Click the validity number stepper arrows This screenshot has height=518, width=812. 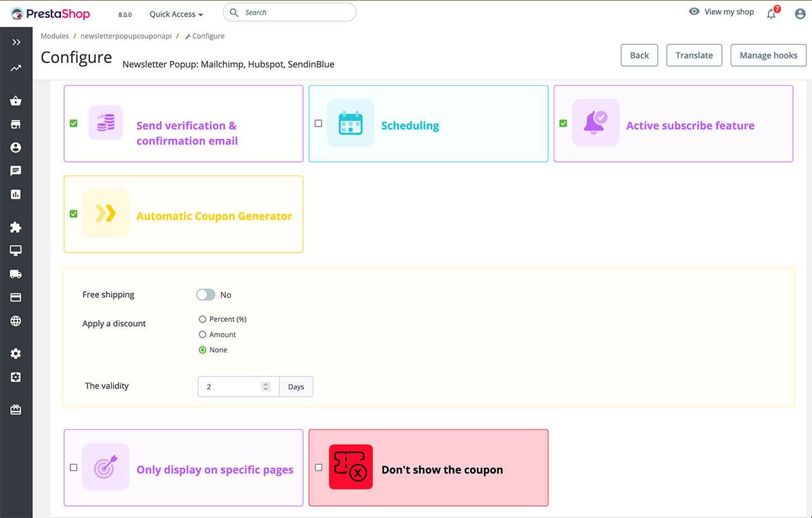[266, 387]
